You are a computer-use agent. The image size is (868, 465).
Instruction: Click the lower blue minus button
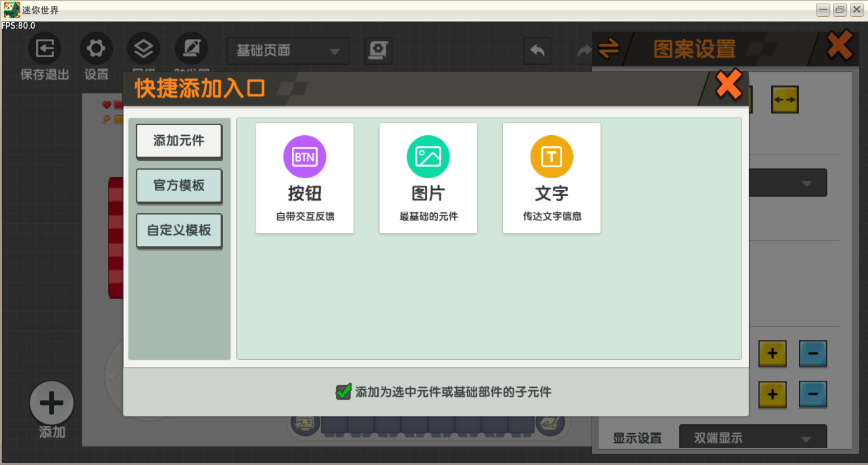(x=813, y=395)
